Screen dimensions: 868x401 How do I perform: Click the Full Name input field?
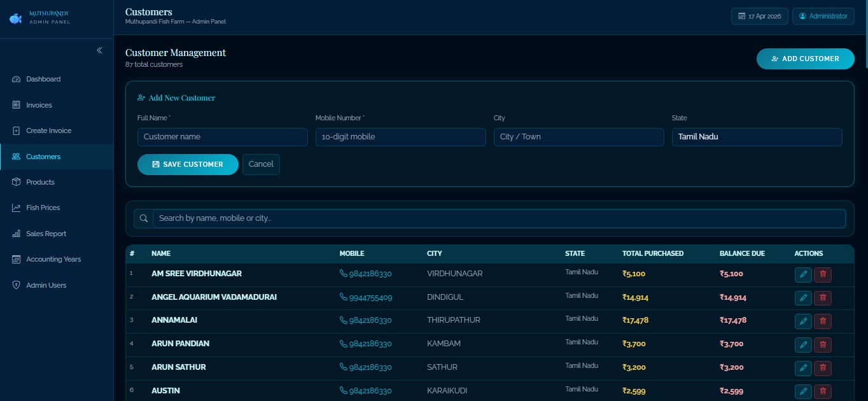point(222,136)
